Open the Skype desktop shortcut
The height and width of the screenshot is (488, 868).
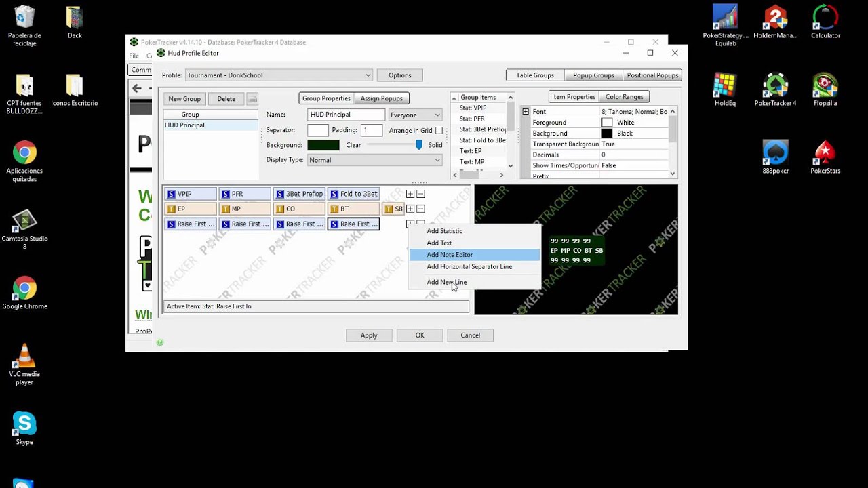(24, 428)
